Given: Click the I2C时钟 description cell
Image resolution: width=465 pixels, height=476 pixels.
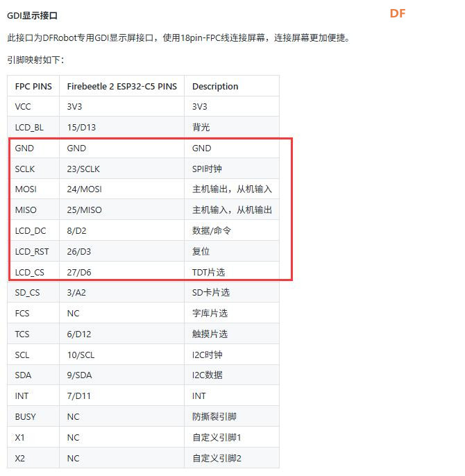Looking at the screenshot, I should click(x=207, y=355).
